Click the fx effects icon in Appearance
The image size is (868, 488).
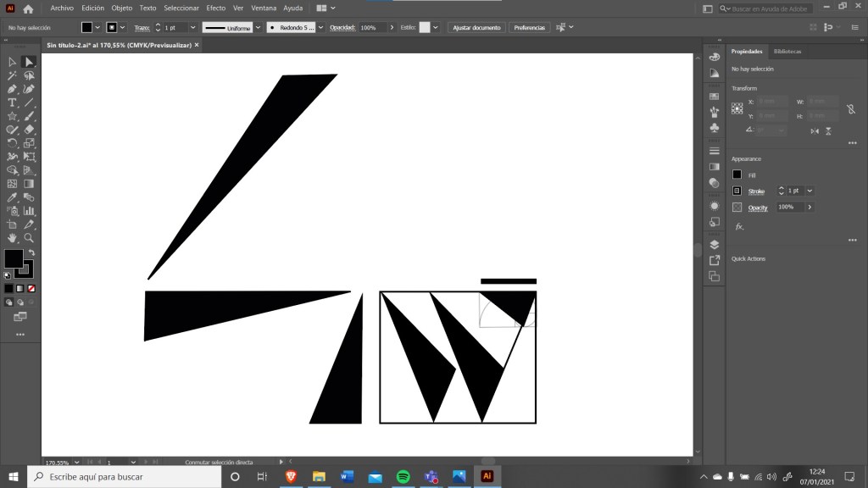tap(738, 226)
